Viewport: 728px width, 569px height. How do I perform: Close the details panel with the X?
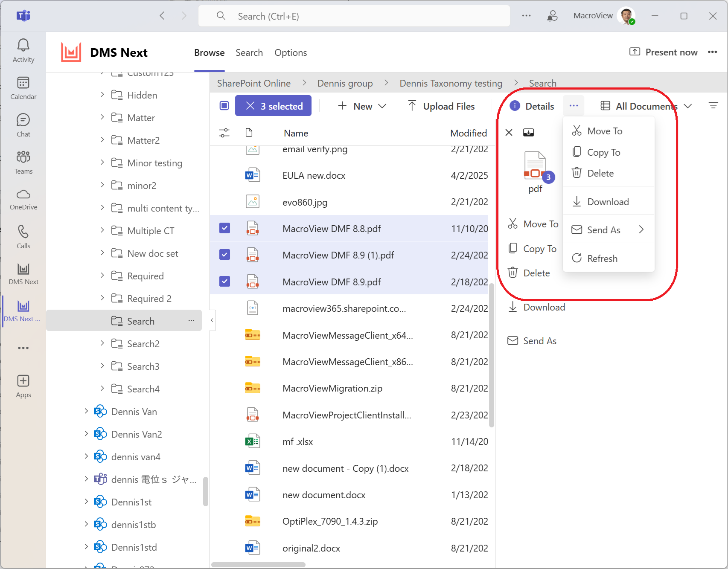point(509,133)
